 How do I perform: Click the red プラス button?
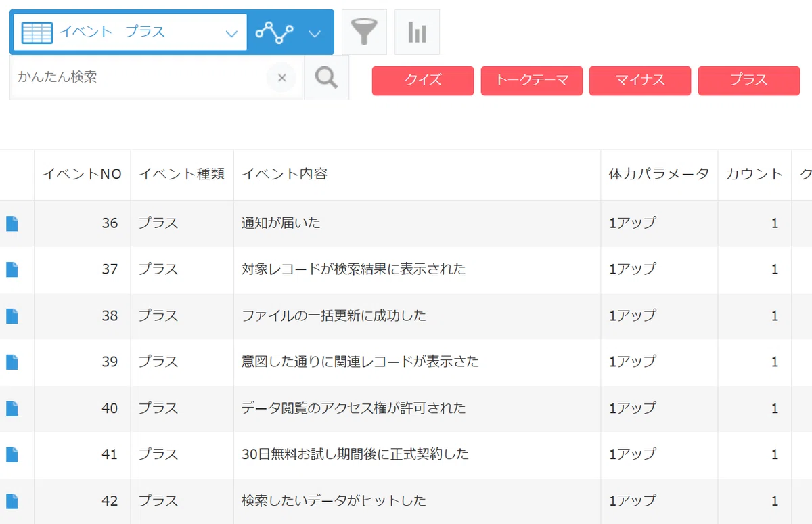pos(749,81)
